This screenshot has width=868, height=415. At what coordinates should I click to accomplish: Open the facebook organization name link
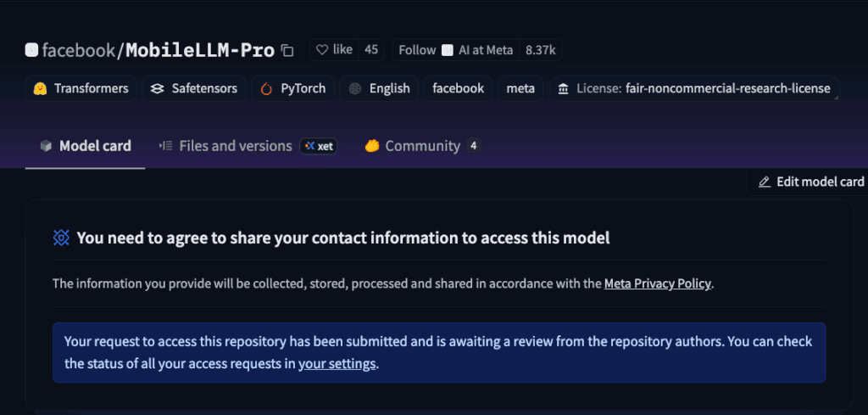tap(78, 51)
